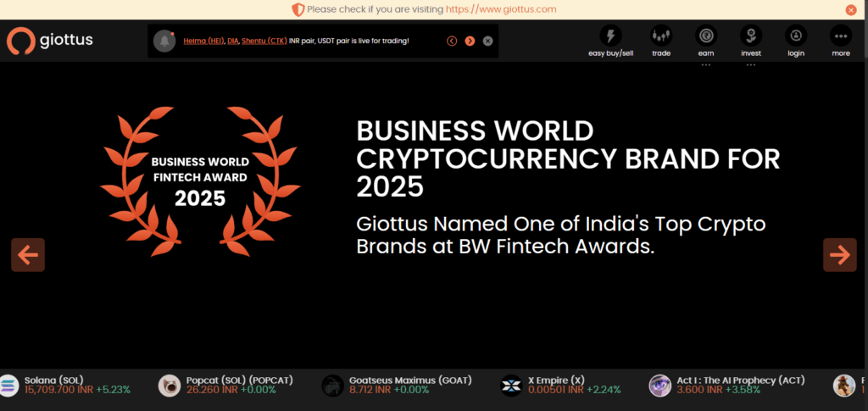The height and width of the screenshot is (411, 868).
Task: Show next announcement in notification bar
Action: click(470, 41)
